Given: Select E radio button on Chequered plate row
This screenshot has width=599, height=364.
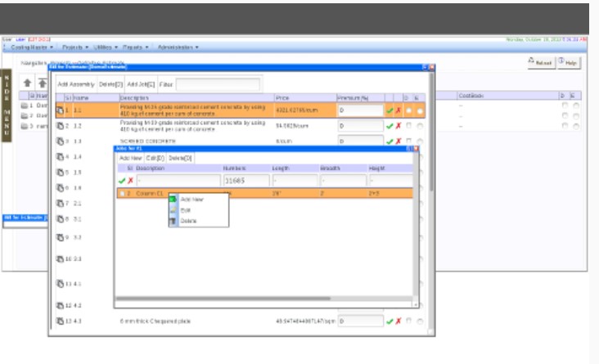Looking at the screenshot, I should pyautogui.click(x=420, y=321).
